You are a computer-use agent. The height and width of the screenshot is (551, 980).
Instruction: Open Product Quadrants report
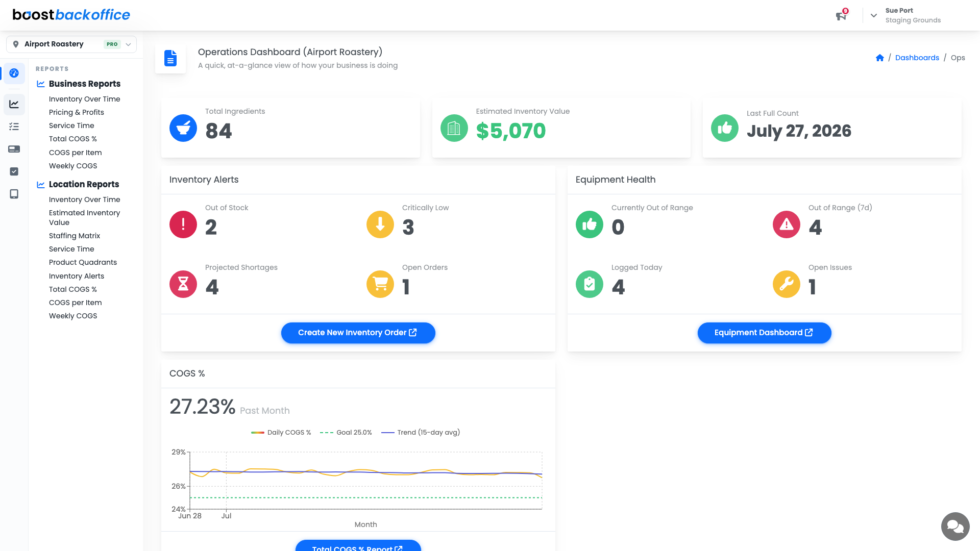pyautogui.click(x=83, y=262)
